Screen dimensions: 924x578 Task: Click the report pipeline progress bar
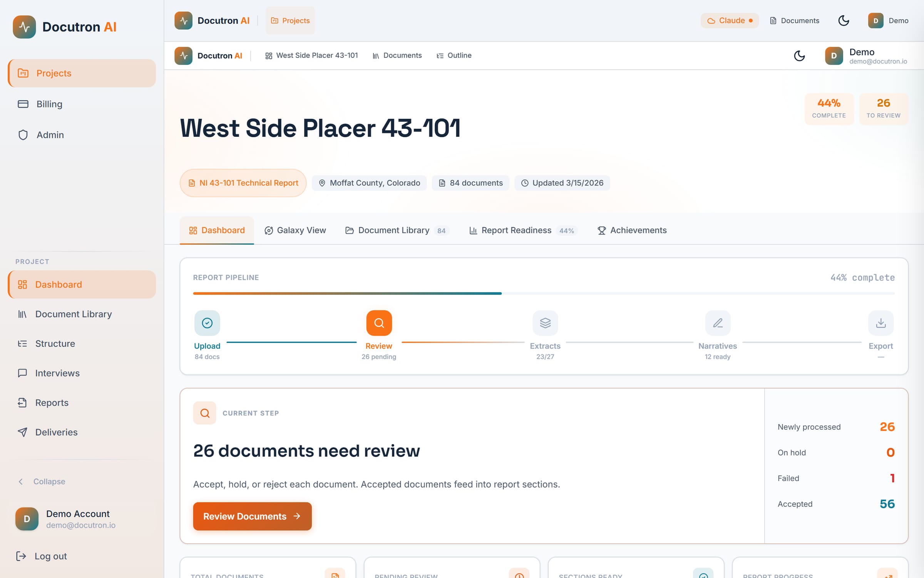pyautogui.click(x=544, y=294)
